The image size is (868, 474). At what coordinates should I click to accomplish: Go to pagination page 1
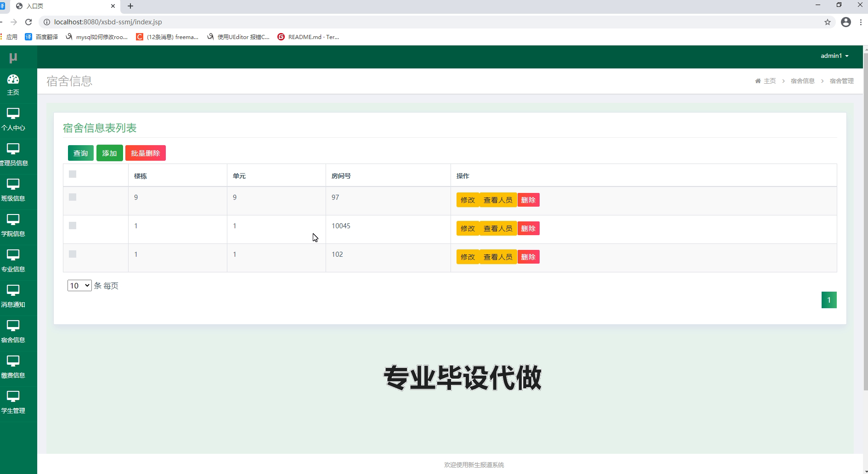829,300
